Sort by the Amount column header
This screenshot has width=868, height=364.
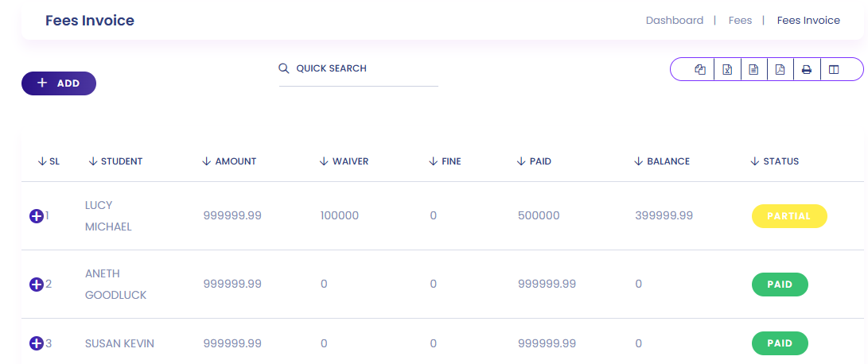(x=229, y=161)
